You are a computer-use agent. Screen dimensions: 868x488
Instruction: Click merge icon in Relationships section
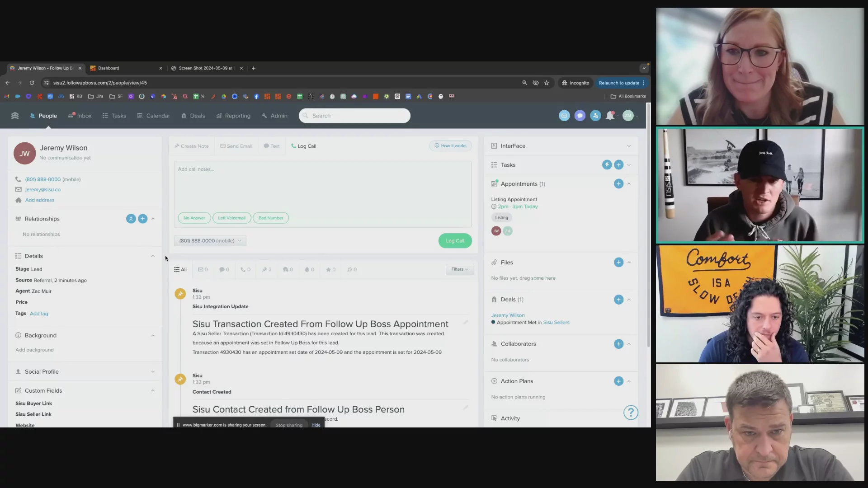pos(131,219)
